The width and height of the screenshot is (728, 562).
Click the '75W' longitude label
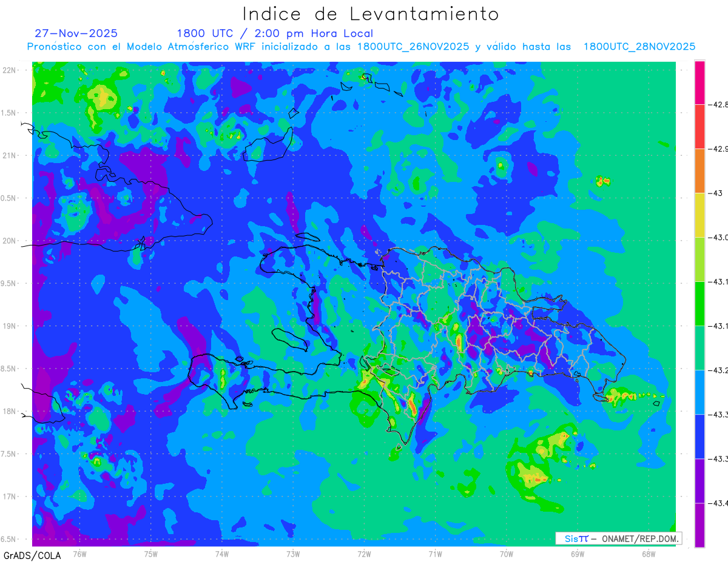pyautogui.click(x=150, y=554)
